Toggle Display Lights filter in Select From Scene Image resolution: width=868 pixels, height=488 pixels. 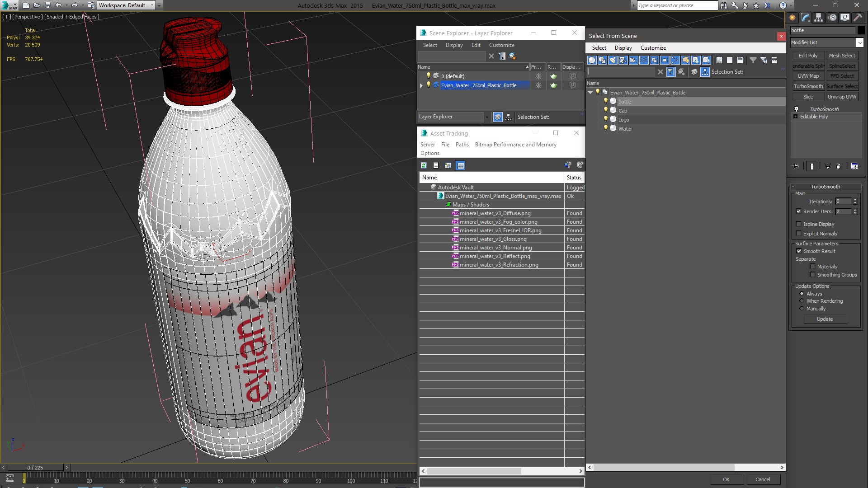pos(613,60)
